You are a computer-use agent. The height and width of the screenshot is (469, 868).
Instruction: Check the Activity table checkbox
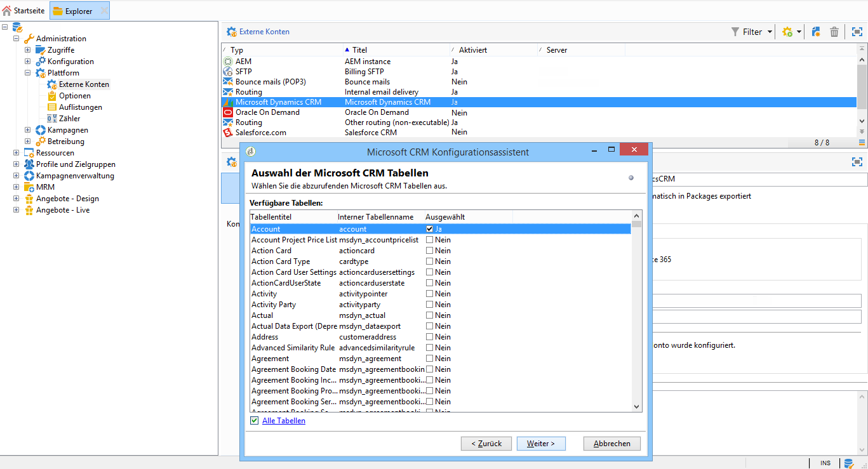click(x=430, y=294)
